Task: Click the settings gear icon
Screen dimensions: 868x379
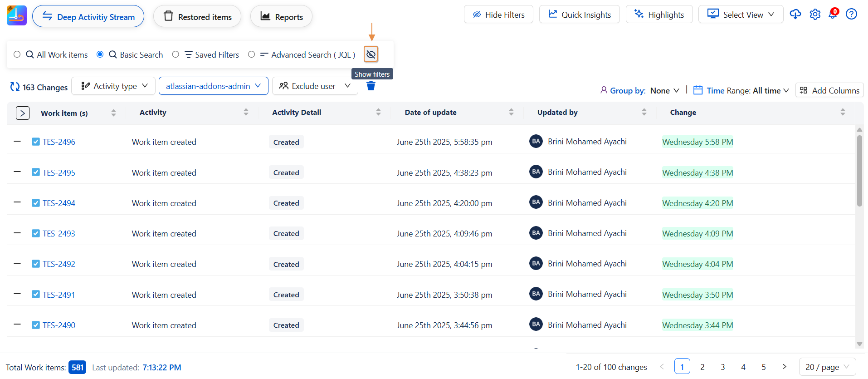Action: [815, 15]
